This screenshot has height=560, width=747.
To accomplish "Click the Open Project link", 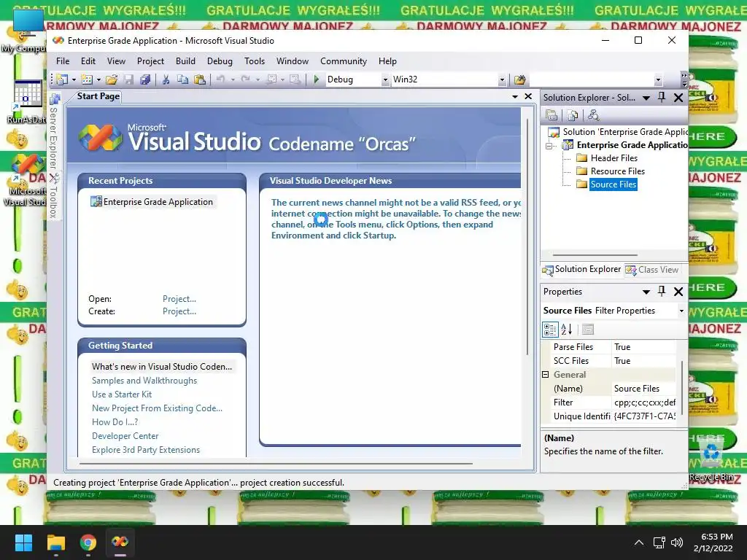I will [179, 299].
